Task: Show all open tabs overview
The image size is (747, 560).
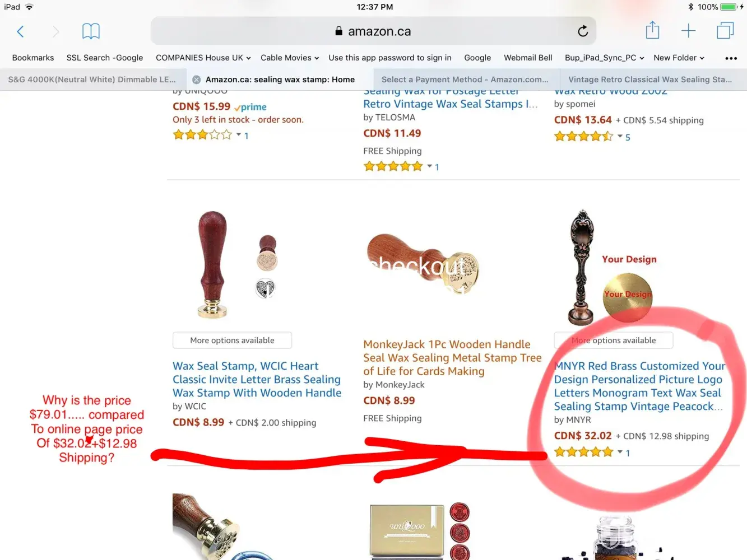Action: (725, 31)
